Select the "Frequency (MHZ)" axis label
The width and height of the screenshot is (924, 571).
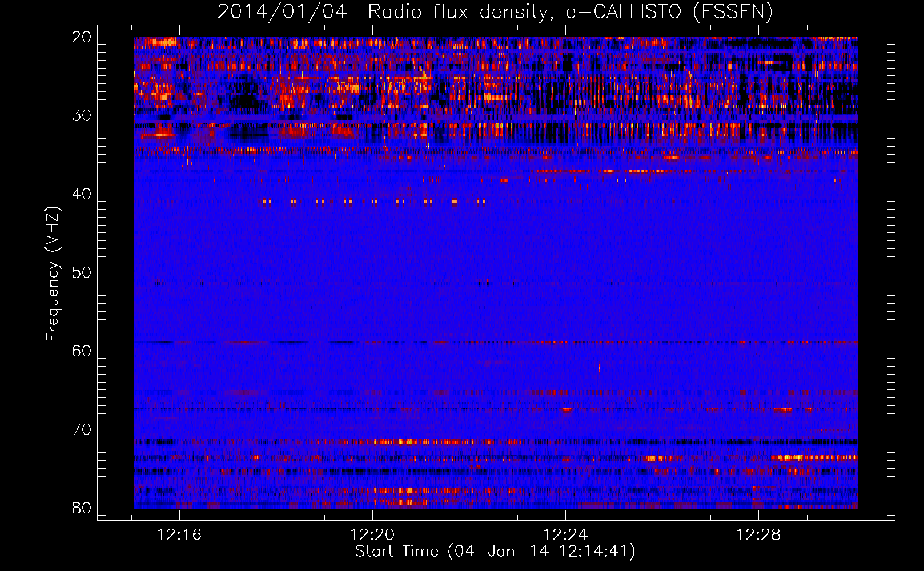tap(53, 274)
